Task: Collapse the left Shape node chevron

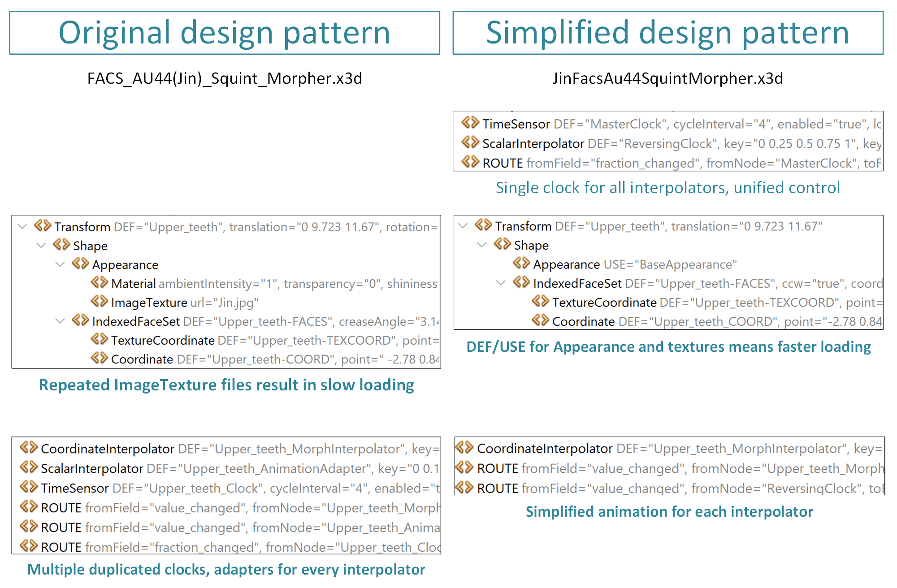Action: pos(41,245)
